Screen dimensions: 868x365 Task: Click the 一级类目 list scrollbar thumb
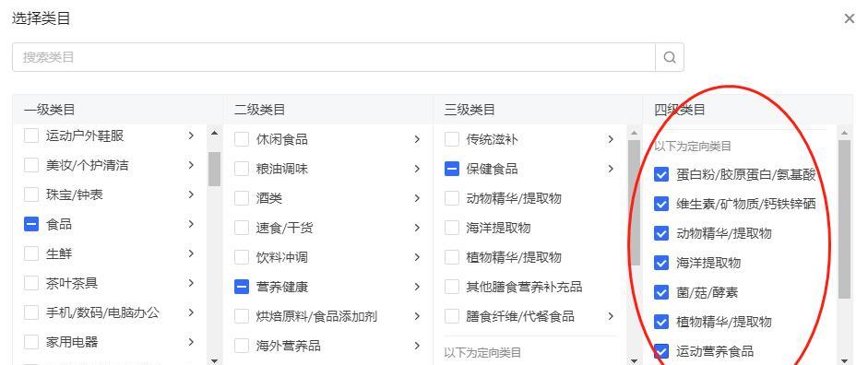tap(214, 169)
